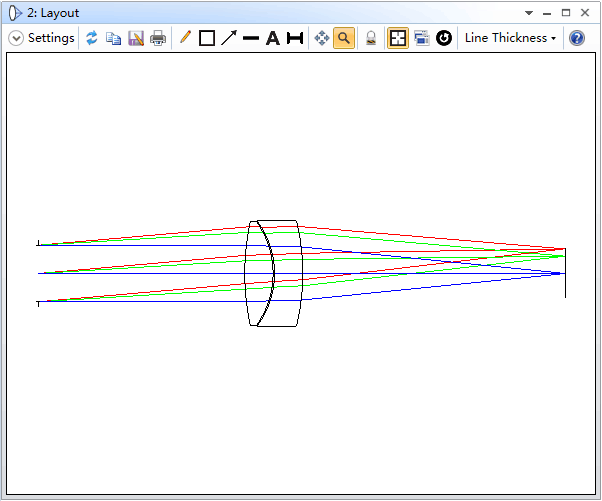Open the window options dropdown arrow in title bar
The image size is (602, 501).
[529, 13]
